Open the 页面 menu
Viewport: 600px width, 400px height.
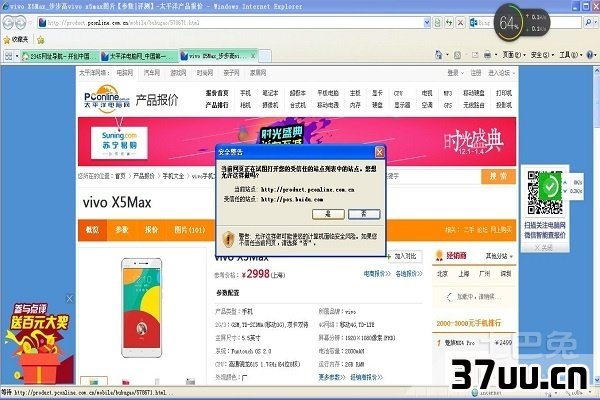(x=514, y=55)
